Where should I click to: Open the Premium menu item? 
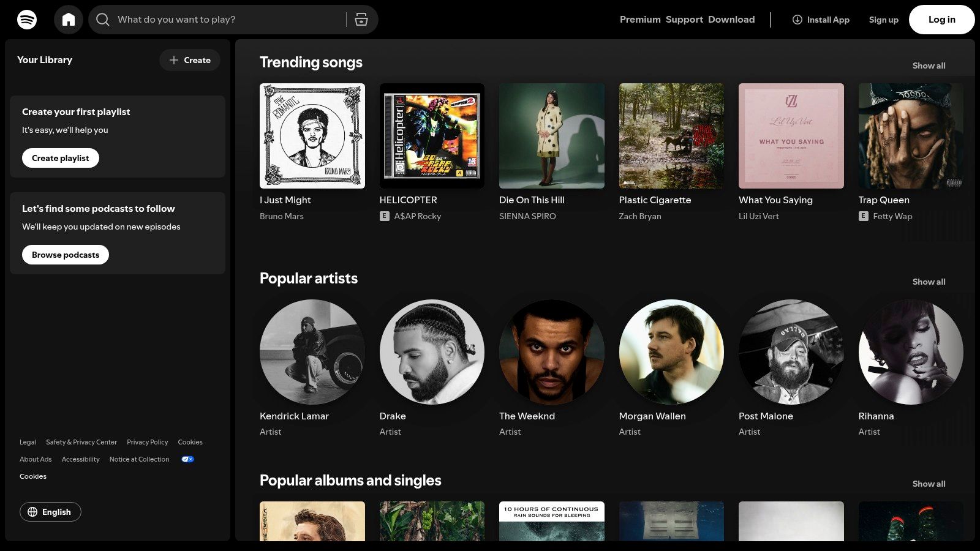point(639,19)
